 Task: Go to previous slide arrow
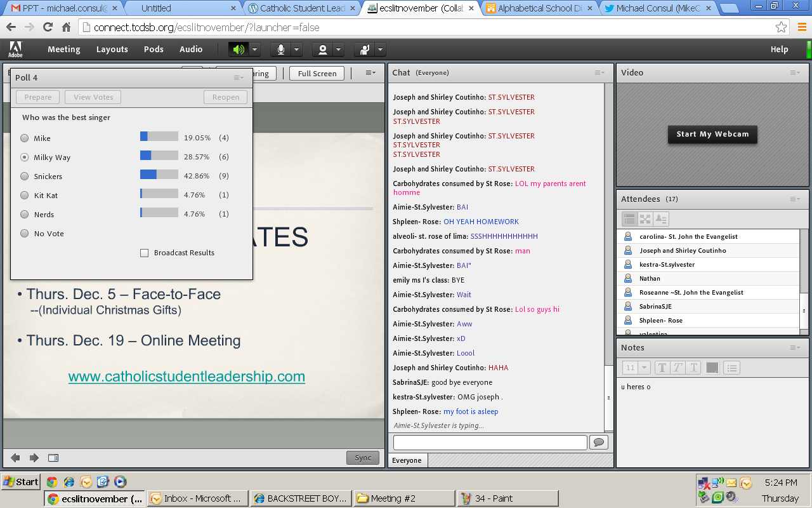(15, 458)
